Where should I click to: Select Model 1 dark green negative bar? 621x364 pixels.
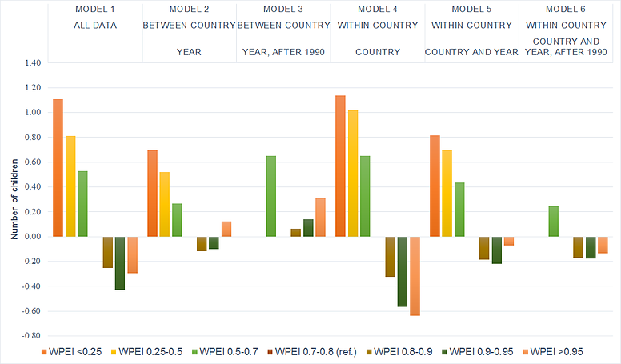(120, 263)
